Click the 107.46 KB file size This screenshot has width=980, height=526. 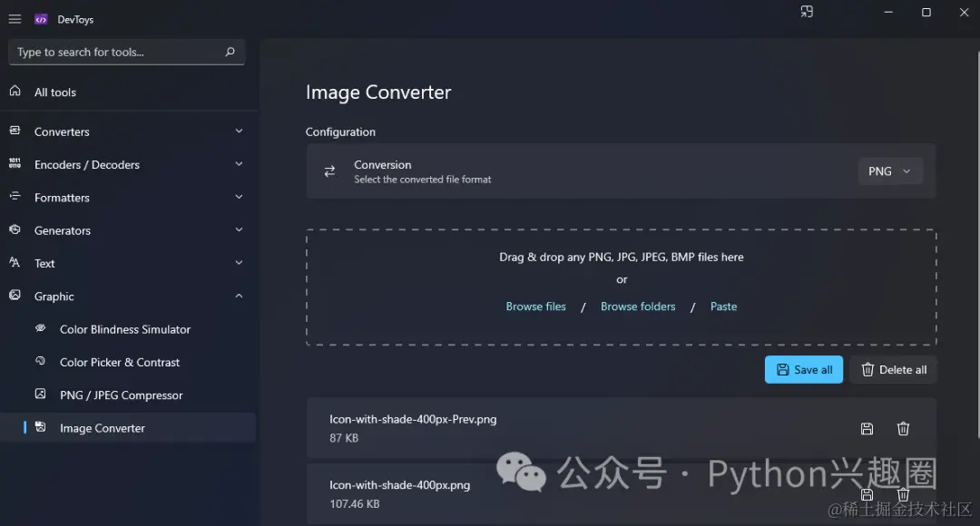[x=355, y=503]
